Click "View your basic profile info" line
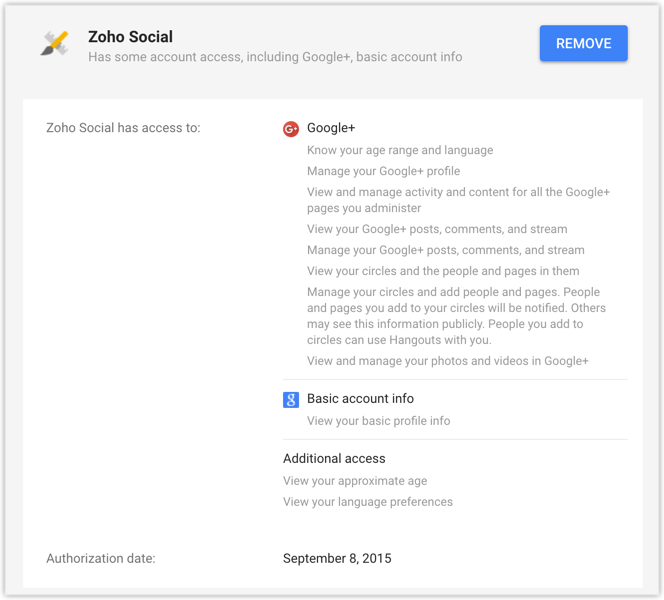664x600 pixels. pyautogui.click(x=378, y=421)
